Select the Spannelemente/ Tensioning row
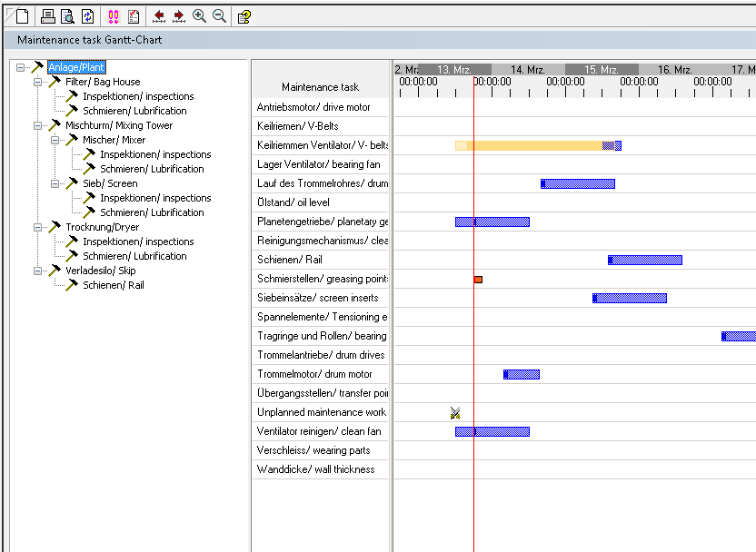The height and width of the screenshot is (552, 756). [320, 317]
